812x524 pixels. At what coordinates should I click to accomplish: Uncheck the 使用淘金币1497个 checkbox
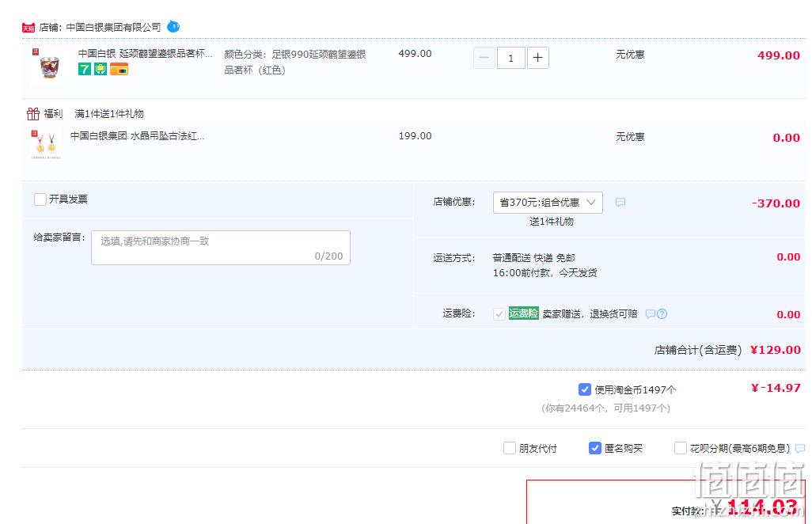584,389
